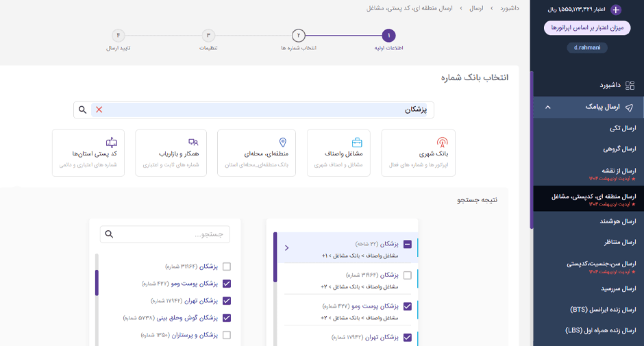Go to step 2 انتخاب شماره ها
This screenshot has width=644, height=346.
299,36
